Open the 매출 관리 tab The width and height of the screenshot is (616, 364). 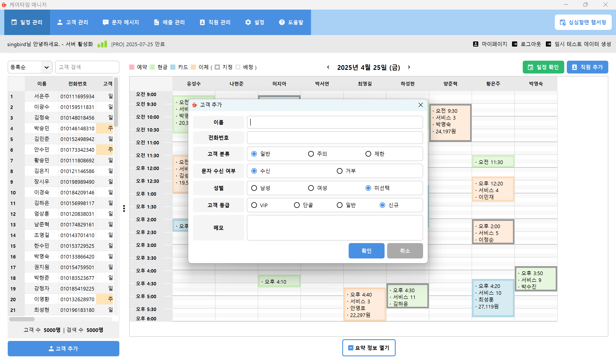tap(169, 22)
